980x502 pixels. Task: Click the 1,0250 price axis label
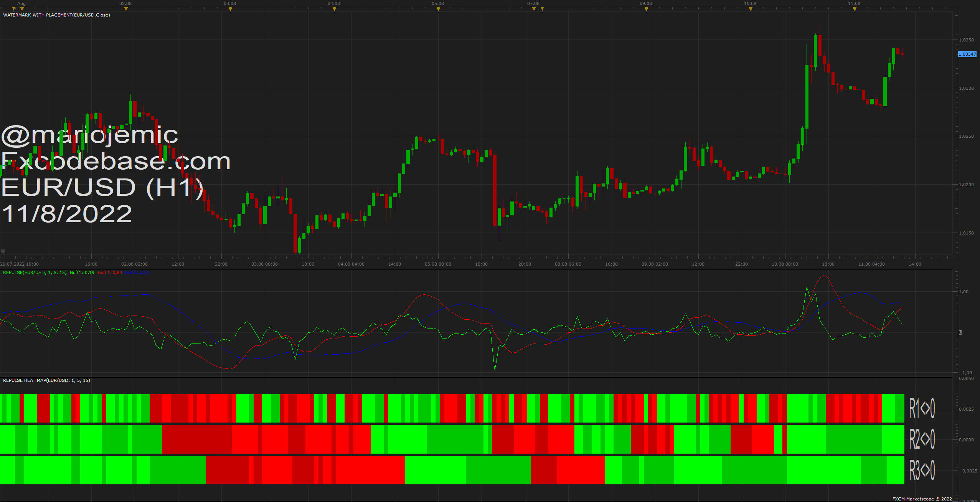[x=966, y=136]
